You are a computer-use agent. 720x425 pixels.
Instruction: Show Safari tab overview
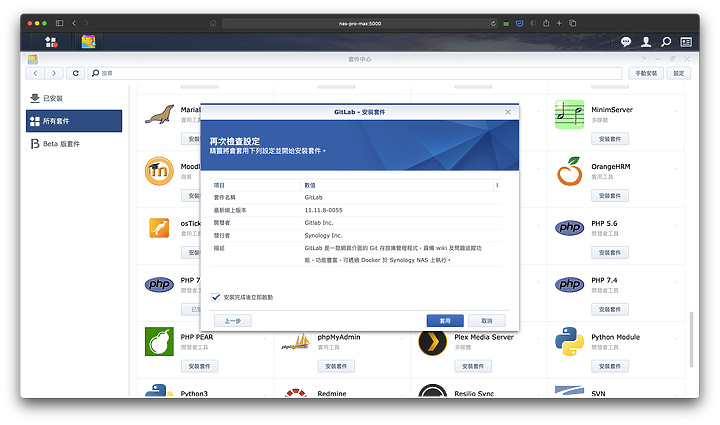click(x=573, y=23)
